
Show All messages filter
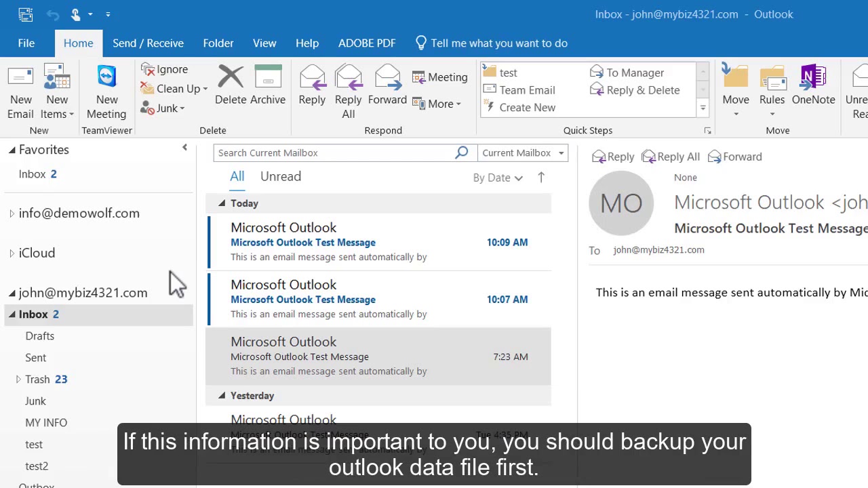point(237,177)
